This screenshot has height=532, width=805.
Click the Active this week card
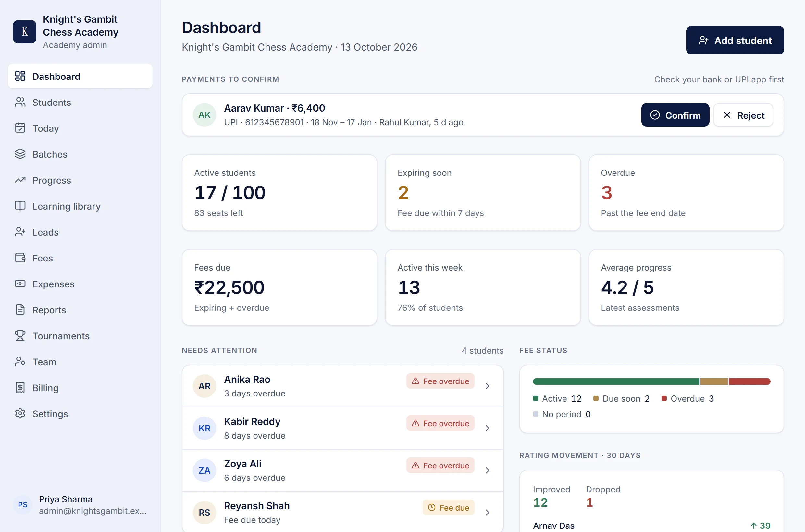pyautogui.click(x=483, y=287)
